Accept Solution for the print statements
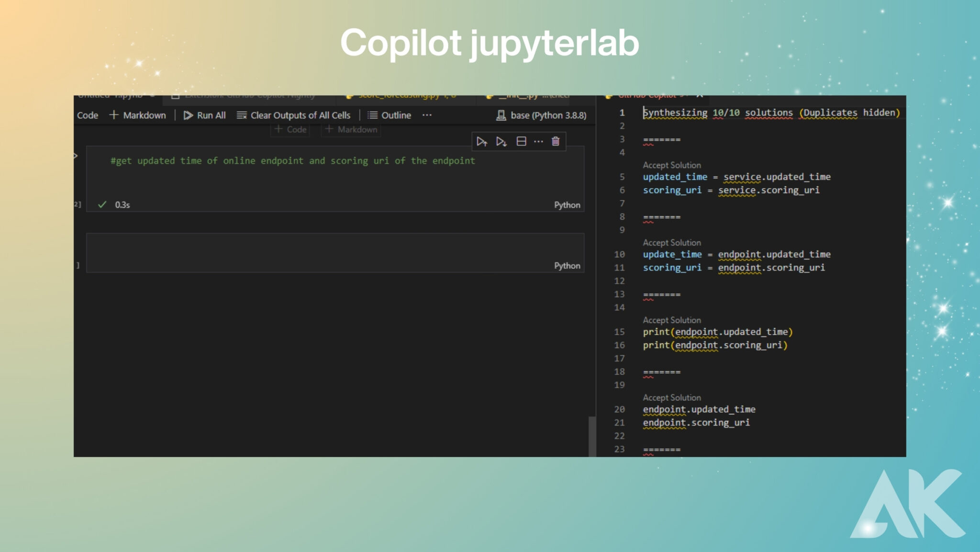This screenshot has width=980, height=552. pos(672,320)
